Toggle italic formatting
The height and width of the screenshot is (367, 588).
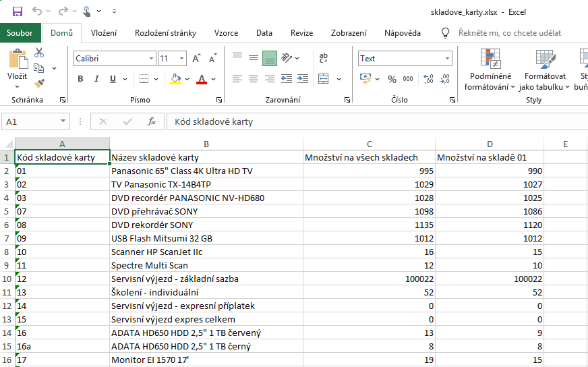click(96, 79)
